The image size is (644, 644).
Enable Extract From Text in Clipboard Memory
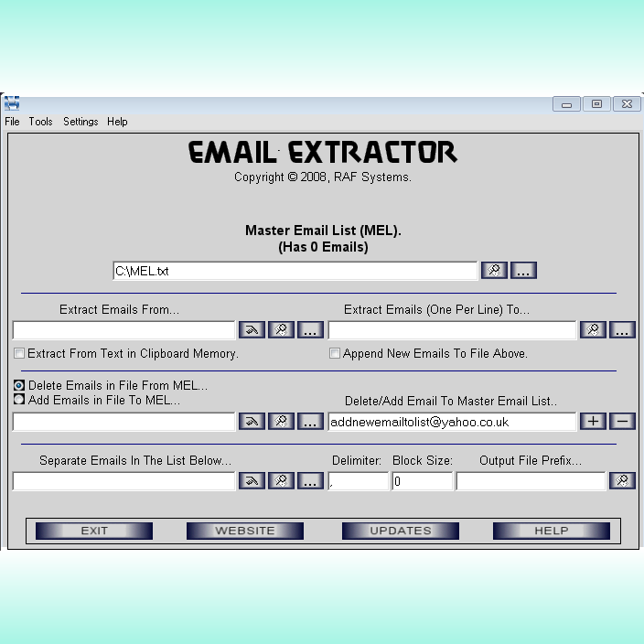tap(19, 353)
